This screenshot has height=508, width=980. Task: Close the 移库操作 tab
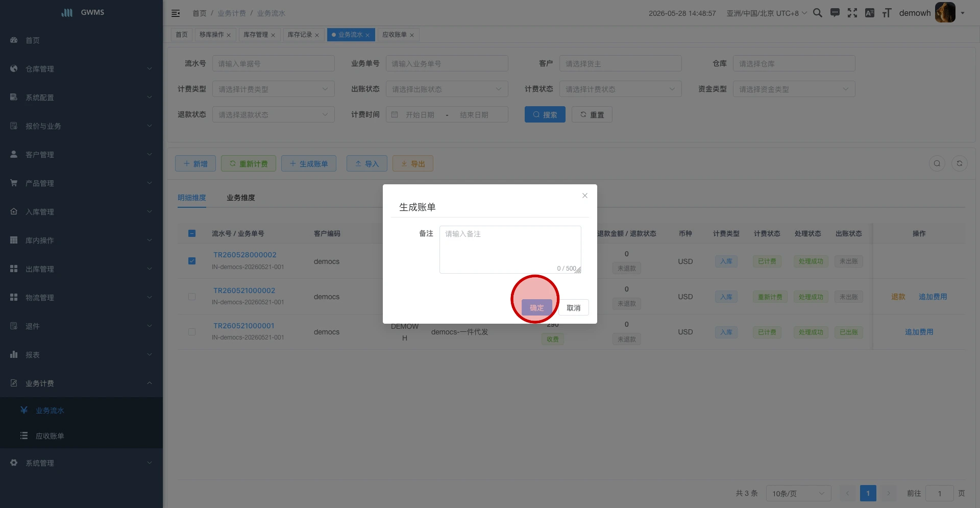pyautogui.click(x=229, y=35)
